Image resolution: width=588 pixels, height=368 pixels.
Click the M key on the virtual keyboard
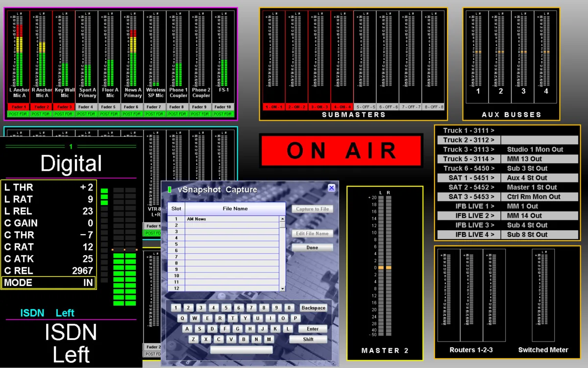click(x=269, y=339)
